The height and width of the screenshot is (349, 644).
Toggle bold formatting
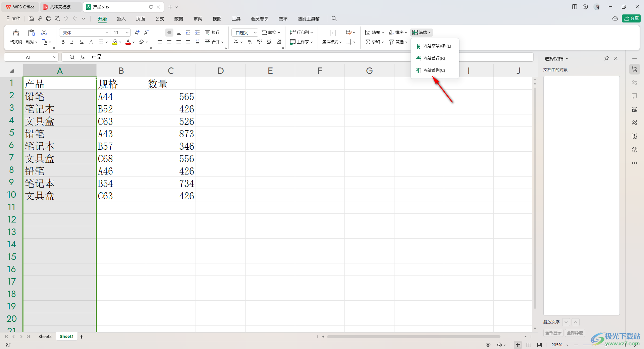[x=63, y=42]
